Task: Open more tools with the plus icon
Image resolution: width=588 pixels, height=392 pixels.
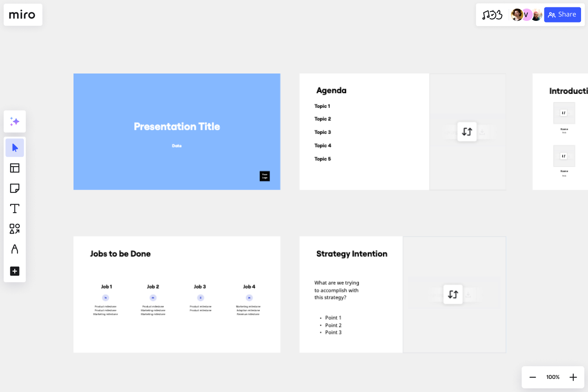Action: tap(15, 271)
